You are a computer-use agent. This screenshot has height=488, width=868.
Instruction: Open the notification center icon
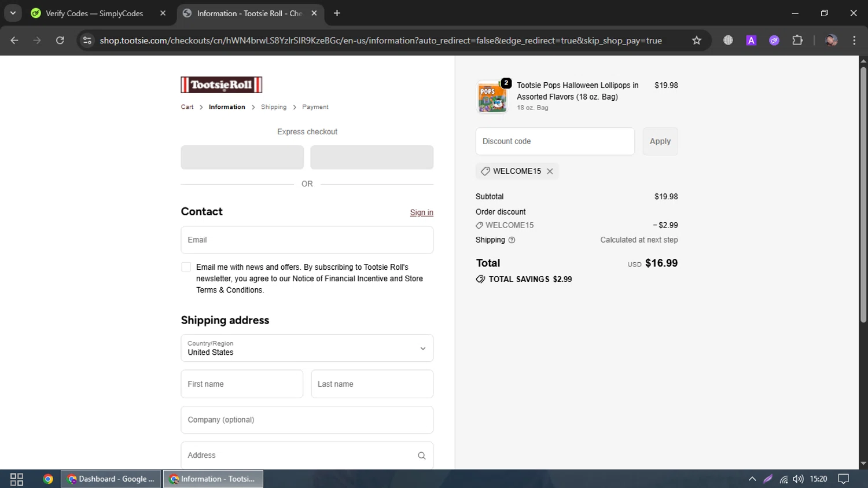[844, 479]
